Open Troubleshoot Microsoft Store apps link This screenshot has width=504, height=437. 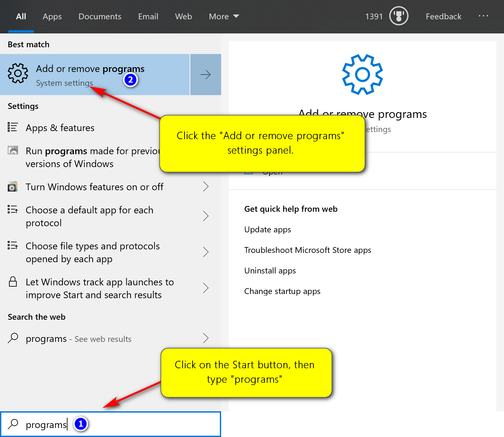[308, 250]
